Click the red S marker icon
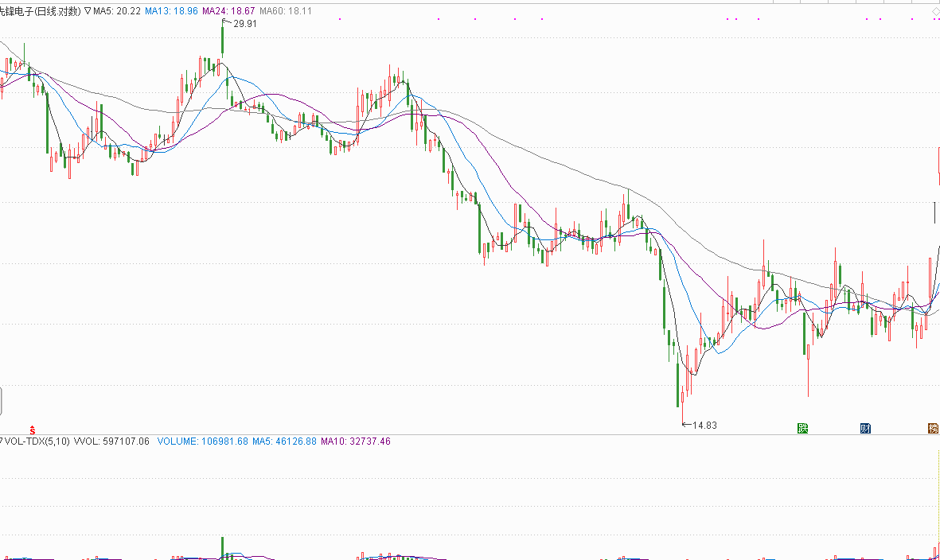The image size is (940, 560). click(33, 430)
